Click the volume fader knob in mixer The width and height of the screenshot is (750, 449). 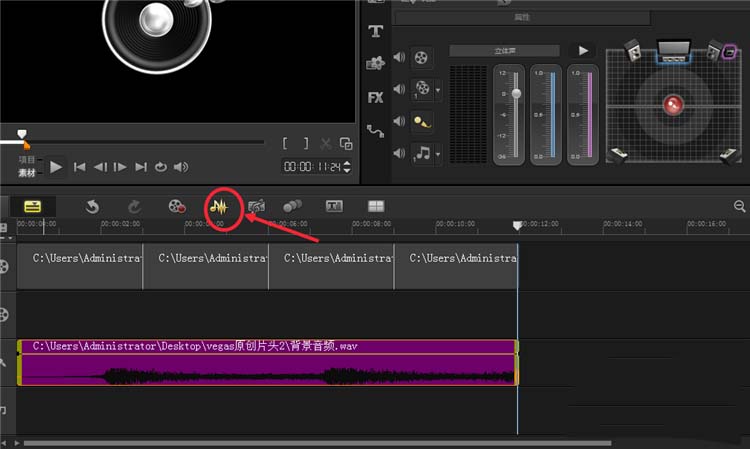(x=516, y=94)
